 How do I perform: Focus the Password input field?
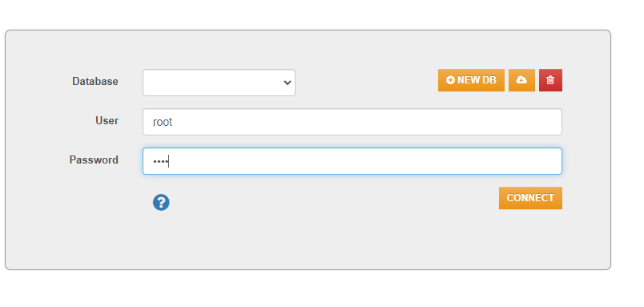352,161
